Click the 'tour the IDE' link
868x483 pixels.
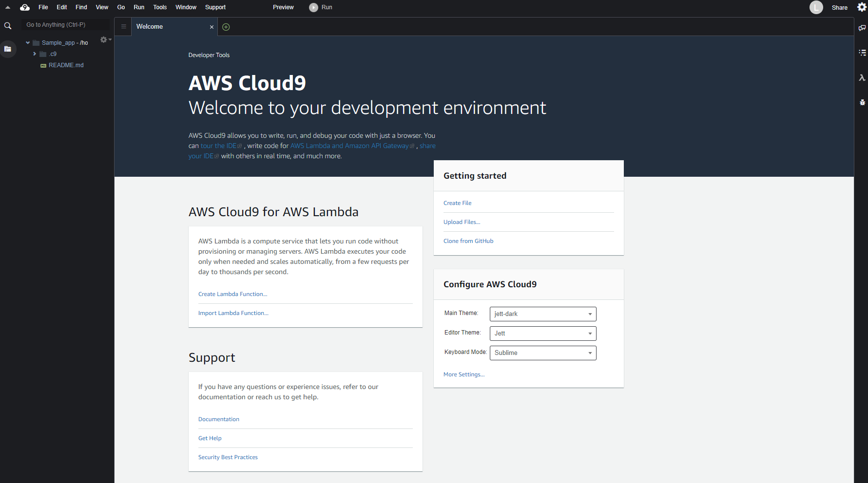221,146
